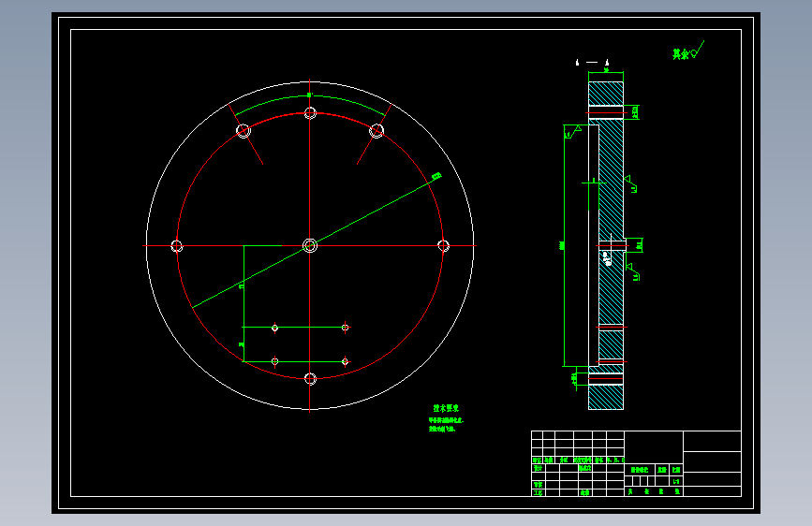Select the roughness check symbol beside '其余'

[x=698, y=50]
